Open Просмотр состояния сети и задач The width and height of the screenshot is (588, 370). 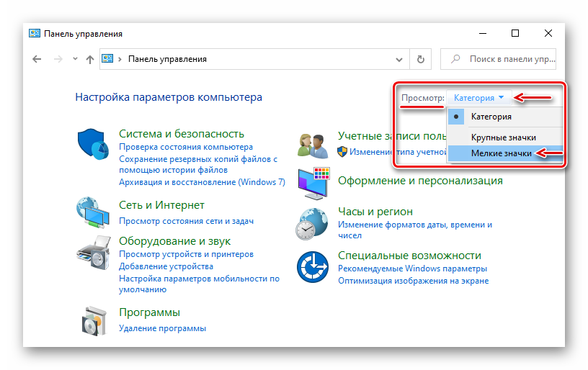pyautogui.click(x=186, y=221)
